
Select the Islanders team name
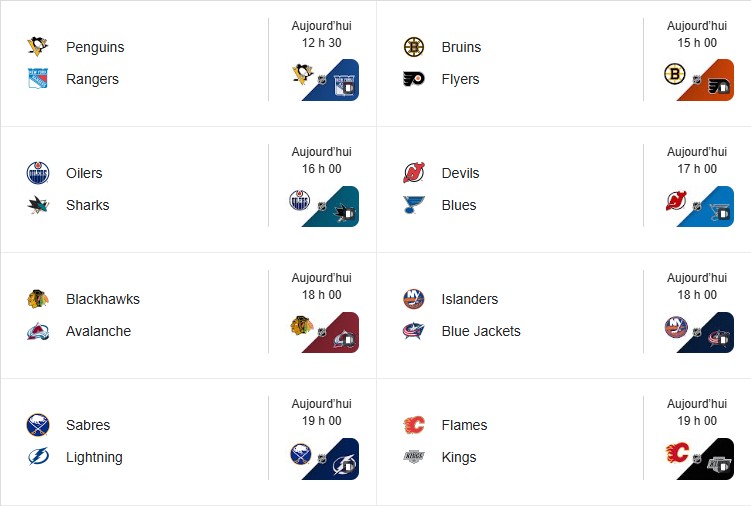469,299
